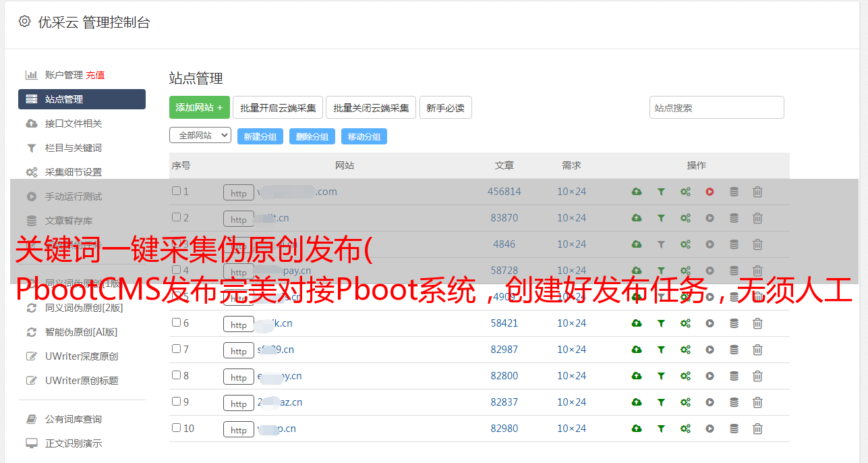Focus the 站点搜索 search field

(x=717, y=107)
